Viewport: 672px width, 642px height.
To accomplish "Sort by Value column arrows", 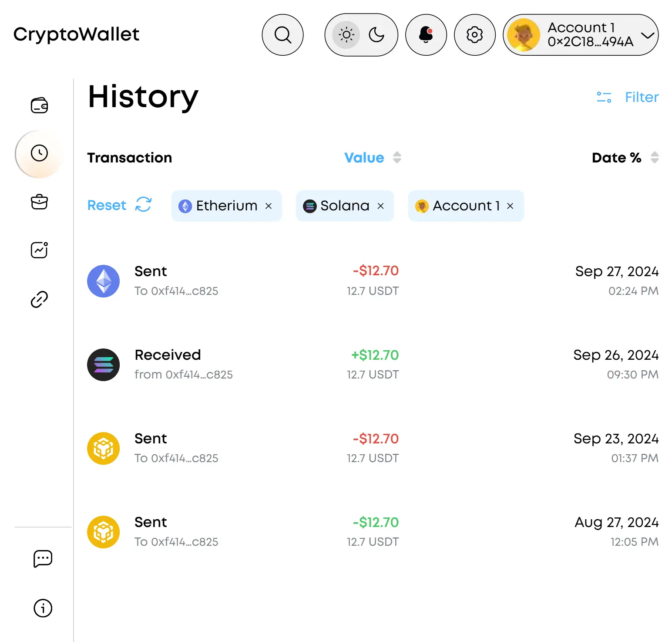I will pyautogui.click(x=397, y=157).
